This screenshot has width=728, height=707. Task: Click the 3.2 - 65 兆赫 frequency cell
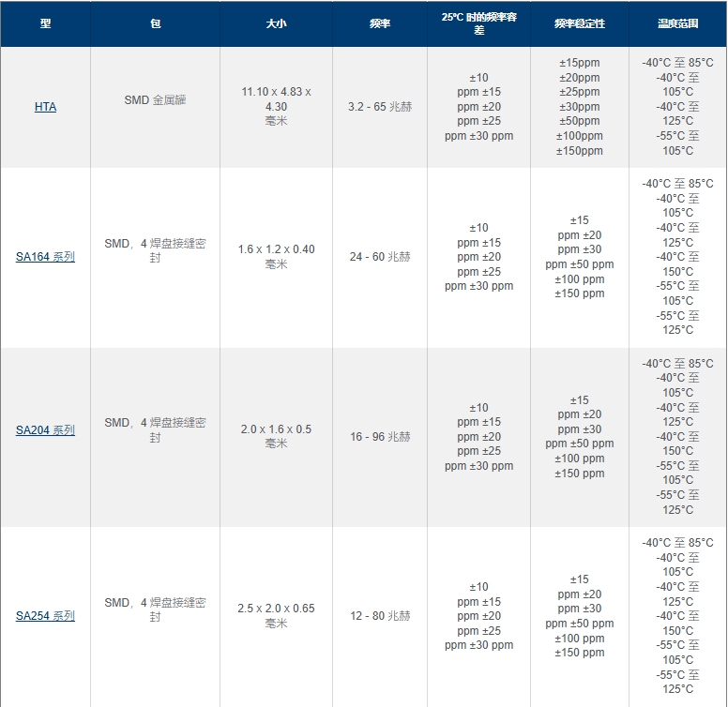pos(380,107)
